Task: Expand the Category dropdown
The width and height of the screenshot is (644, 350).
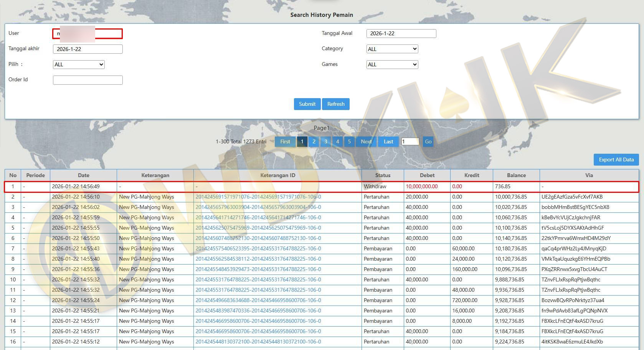Action: coord(392,49)
